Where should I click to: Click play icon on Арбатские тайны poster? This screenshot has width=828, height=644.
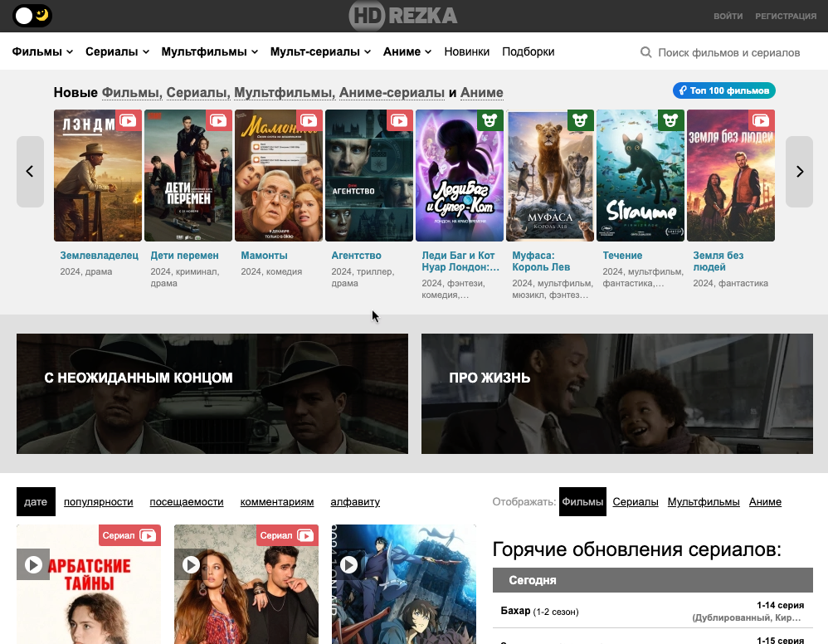coord(33,564)
